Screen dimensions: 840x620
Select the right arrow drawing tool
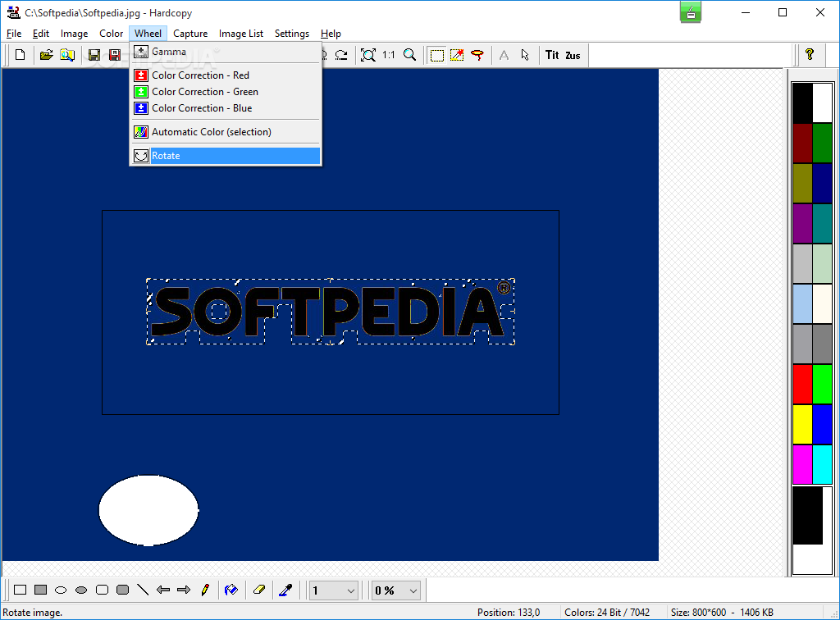pos(184,590)
